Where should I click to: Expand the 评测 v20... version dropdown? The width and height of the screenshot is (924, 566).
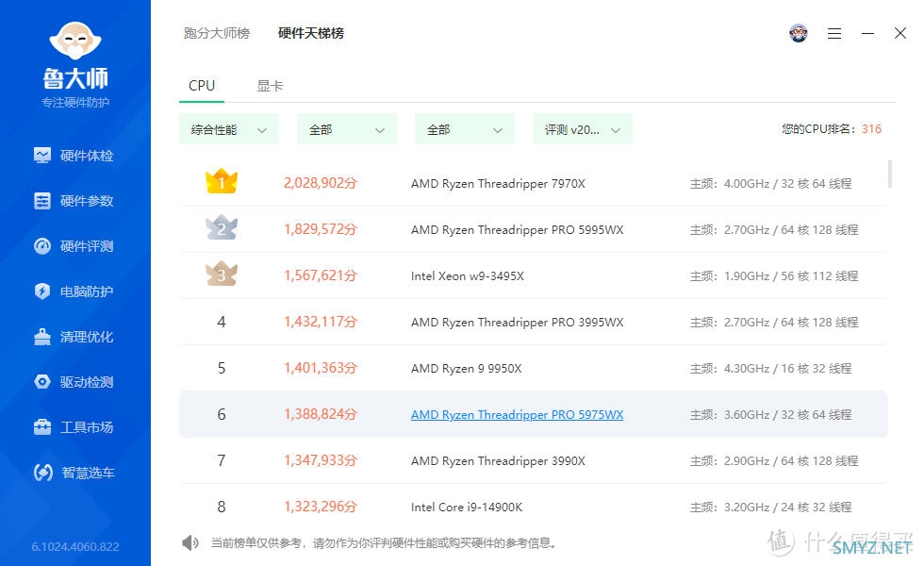(583, 129)
